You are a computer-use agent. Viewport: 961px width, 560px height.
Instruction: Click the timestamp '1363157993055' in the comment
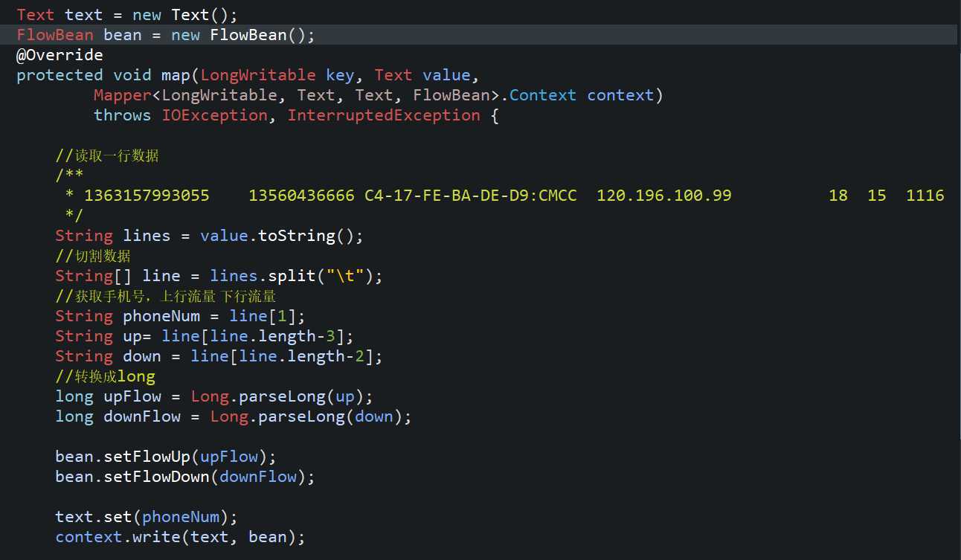pyautogui.click(x=147, y=196)
